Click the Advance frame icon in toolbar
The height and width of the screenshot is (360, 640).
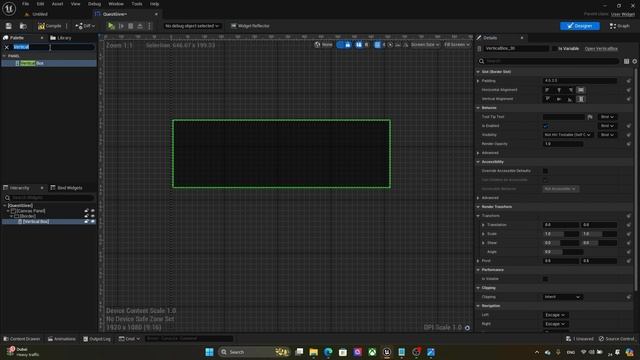(121, 26)
